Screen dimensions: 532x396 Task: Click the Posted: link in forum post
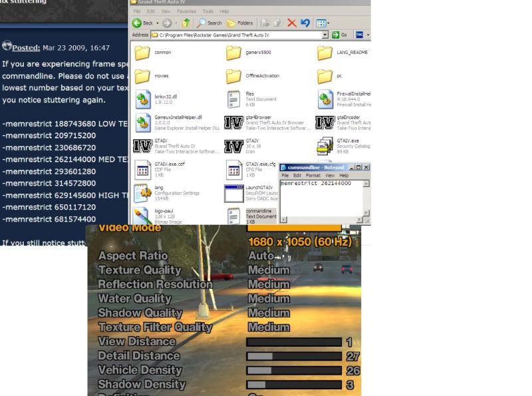point(26,47)
